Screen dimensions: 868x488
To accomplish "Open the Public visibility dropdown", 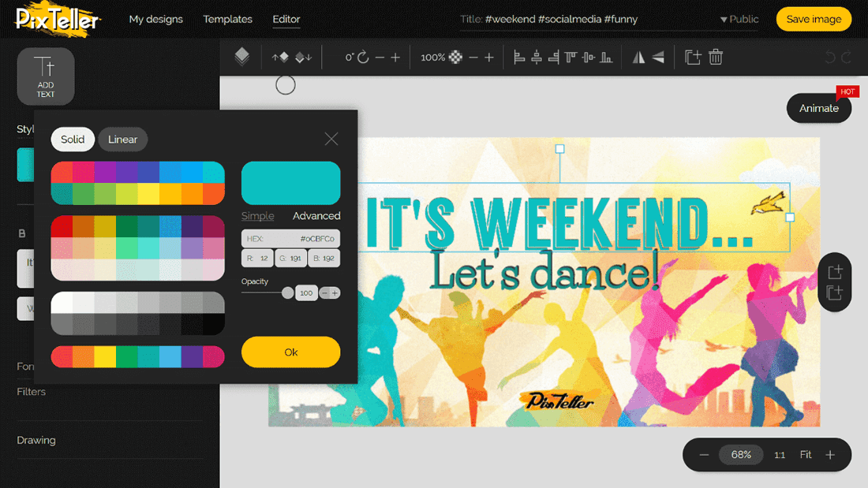I will click(x=739, y=20).
